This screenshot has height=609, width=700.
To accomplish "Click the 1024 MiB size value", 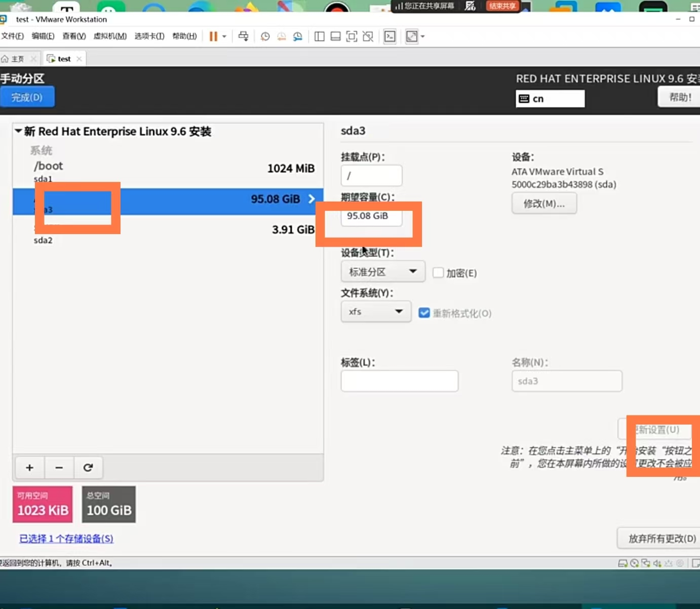I will pyautogui.click(x=291, y=168).
